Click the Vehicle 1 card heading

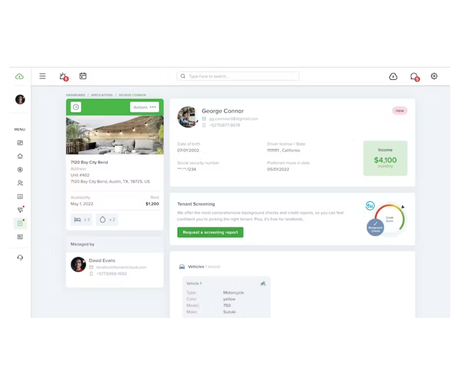(x=194, y=283)
